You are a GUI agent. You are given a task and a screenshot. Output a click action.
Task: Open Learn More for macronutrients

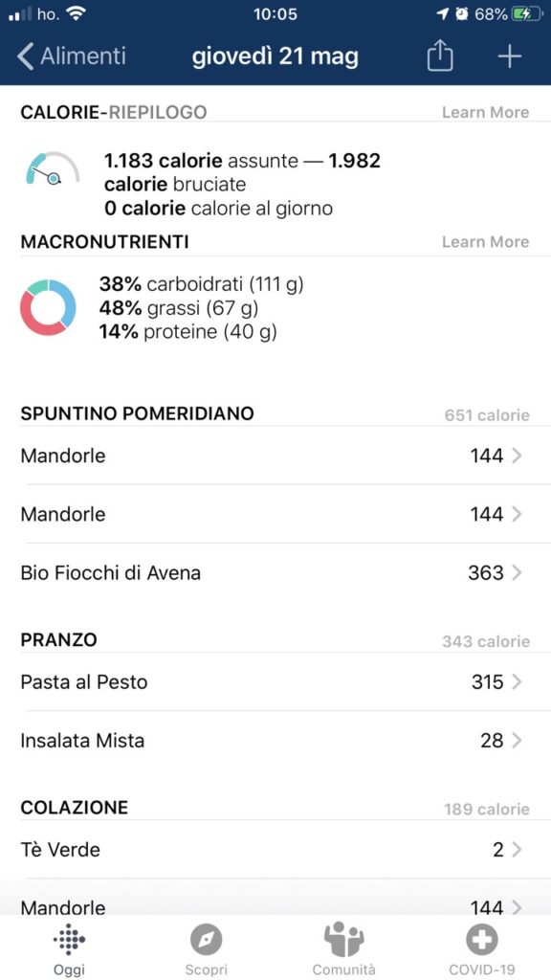[485, 242]
